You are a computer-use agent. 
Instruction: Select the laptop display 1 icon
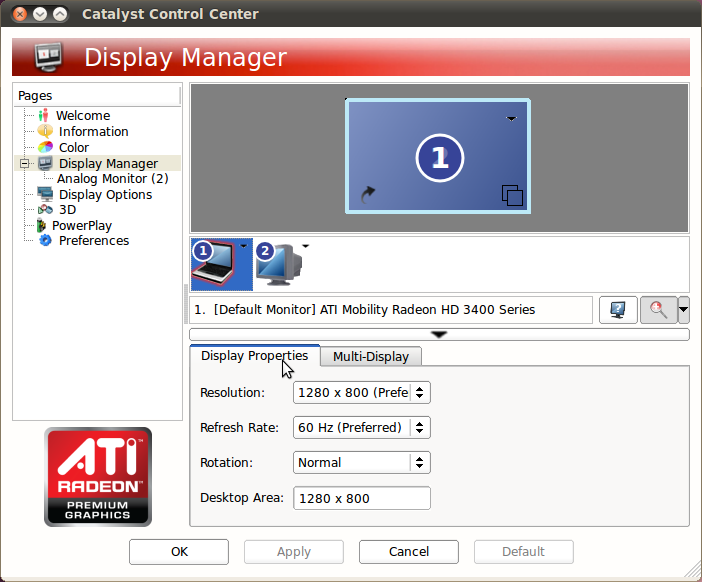pos(214,264)
